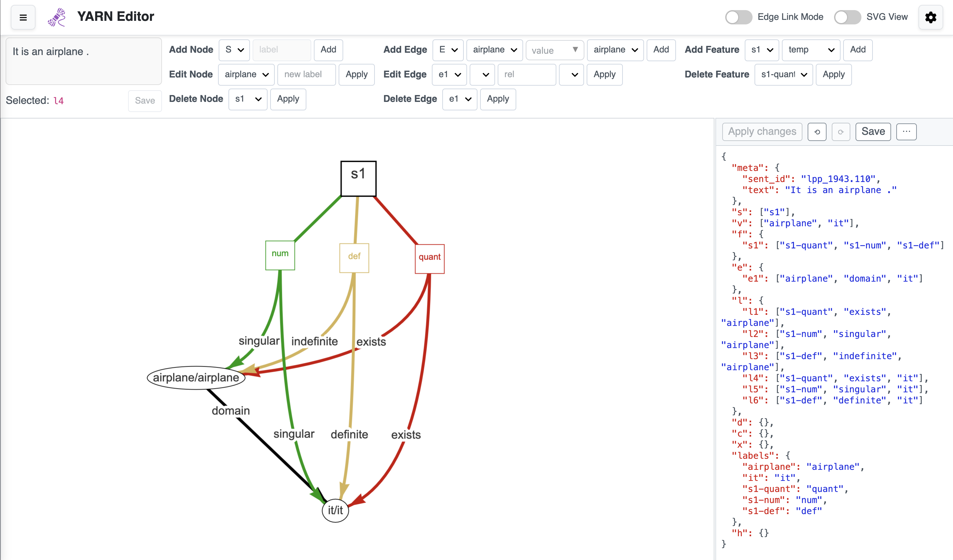953x560 pixels.
Task: Open the hamburger menu
Action: [23, 17]
